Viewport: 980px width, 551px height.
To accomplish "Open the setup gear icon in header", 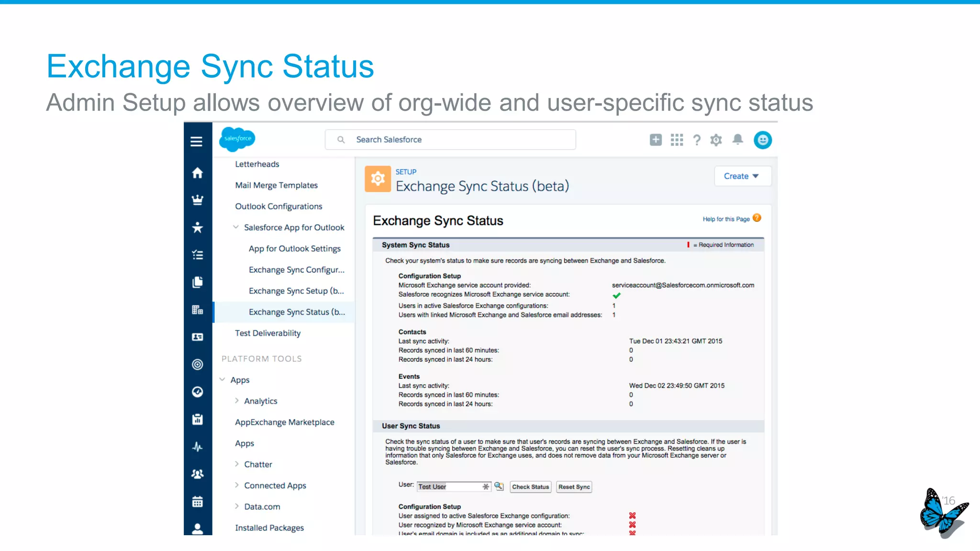I will (x=716, y=140).
